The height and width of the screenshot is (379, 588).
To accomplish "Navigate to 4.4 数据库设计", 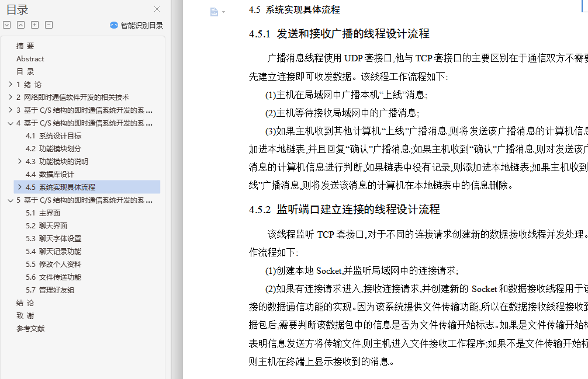I will coord(50,175).
